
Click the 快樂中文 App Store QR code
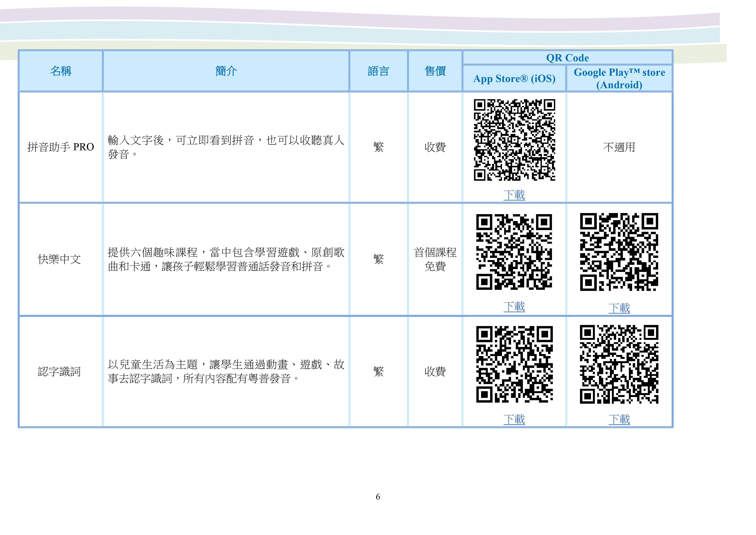point(514,252)
